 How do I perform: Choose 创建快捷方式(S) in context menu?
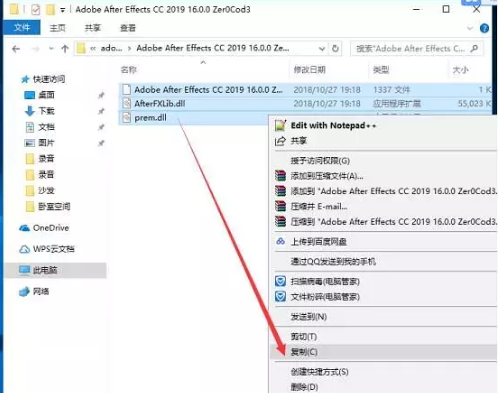tap(383, 372)
